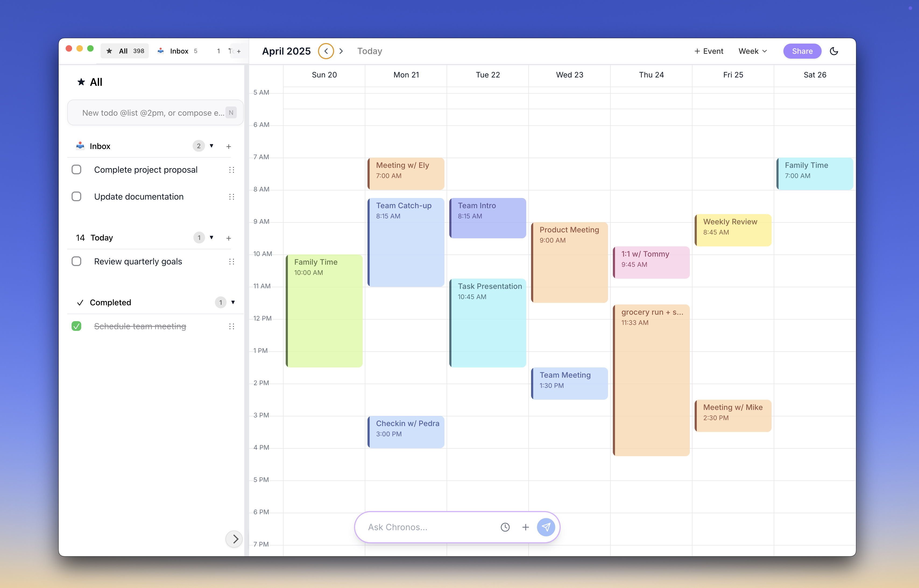
Task: Click the next week arrow icon
Action: [x=341, y=51]
